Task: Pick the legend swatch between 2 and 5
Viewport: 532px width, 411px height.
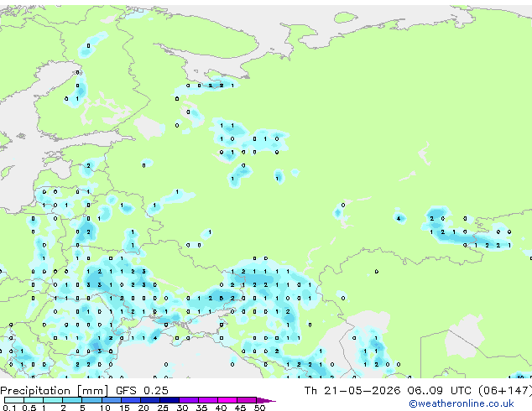Action: [x=72, y=400]
